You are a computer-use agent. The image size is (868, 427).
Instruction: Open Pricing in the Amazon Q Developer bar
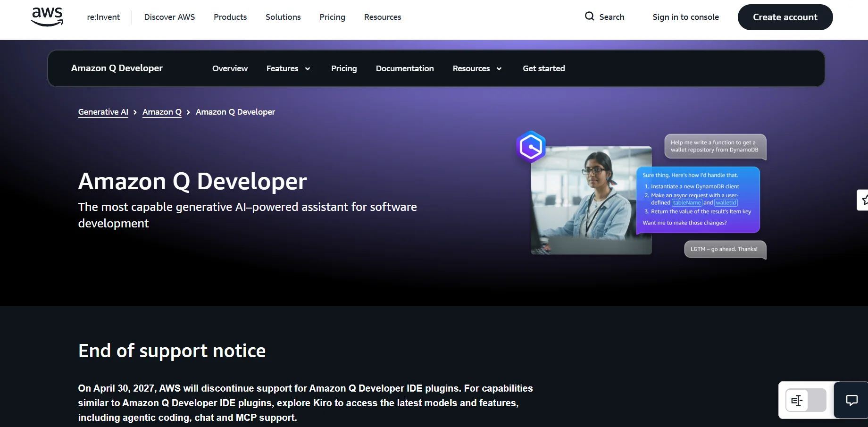point(344,68)
